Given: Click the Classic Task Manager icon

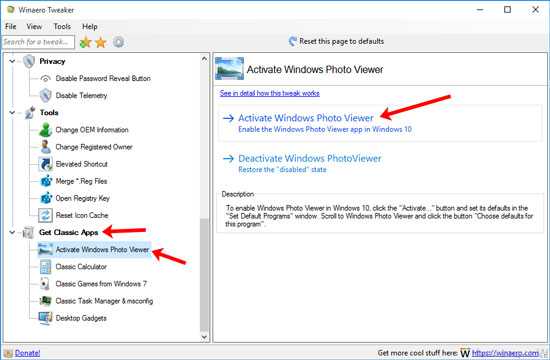Looking at the screenshot, I should click(46, 301).
